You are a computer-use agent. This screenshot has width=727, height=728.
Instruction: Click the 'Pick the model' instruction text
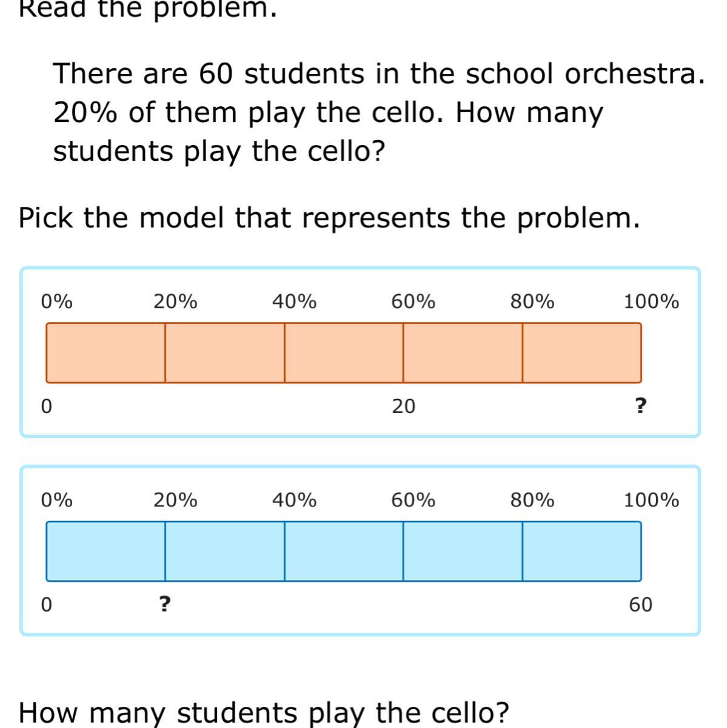(x=329, y=218)
